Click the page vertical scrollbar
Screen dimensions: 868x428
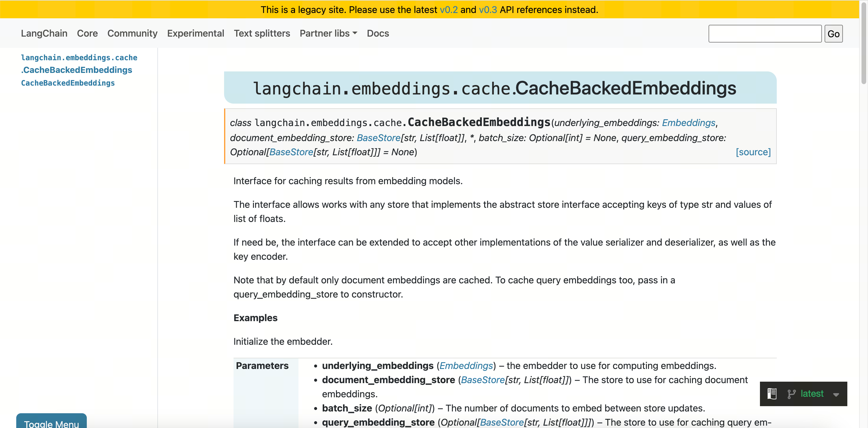click(863, 44)
